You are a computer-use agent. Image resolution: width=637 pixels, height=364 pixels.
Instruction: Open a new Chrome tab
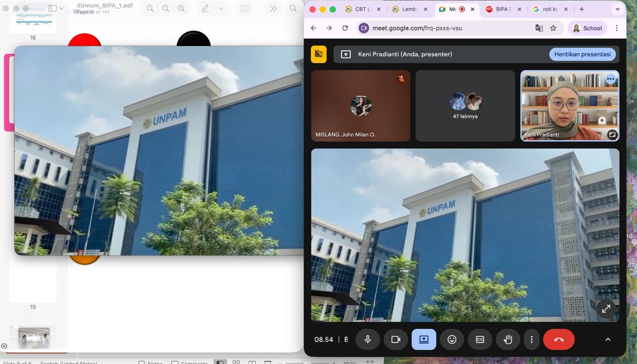point(582,9)
